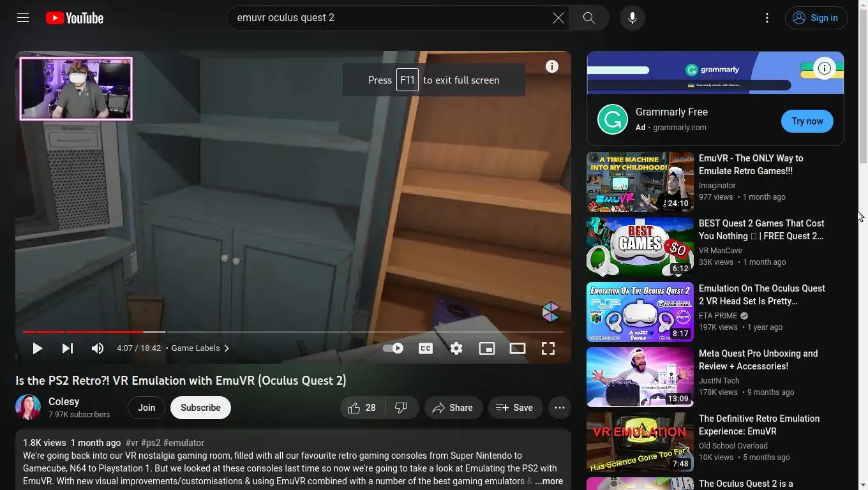Open Emulation On The Oculus Quest thumbnail
Image resolution: width=868 pixels, height=490 pixels.
640,312
